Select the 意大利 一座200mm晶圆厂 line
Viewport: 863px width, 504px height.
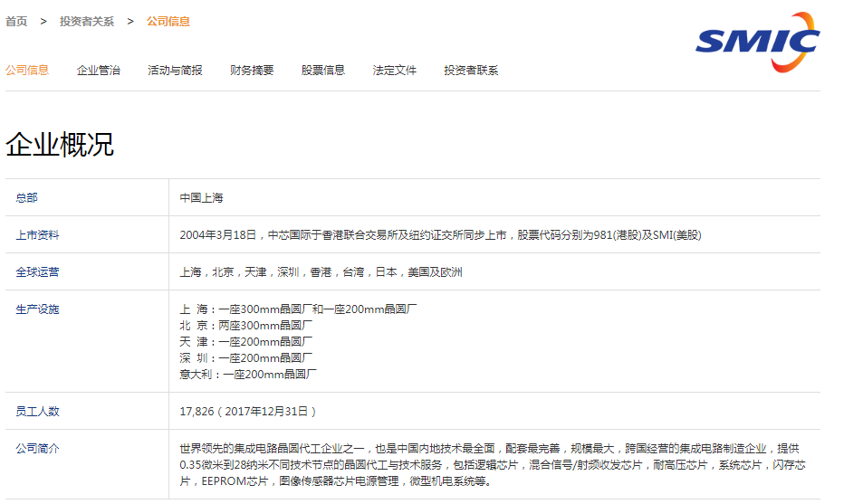point(248,374)
